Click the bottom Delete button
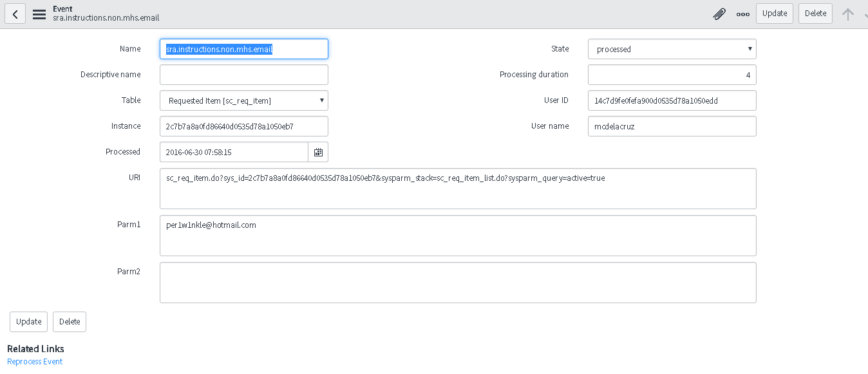868x374 pixels. (x=70, y=322)
